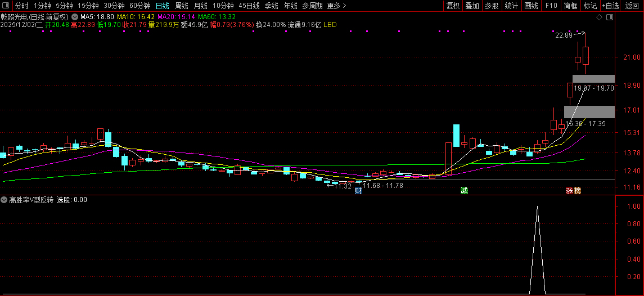Click the latest red candlestick at 22.89 high

point(586,56)
